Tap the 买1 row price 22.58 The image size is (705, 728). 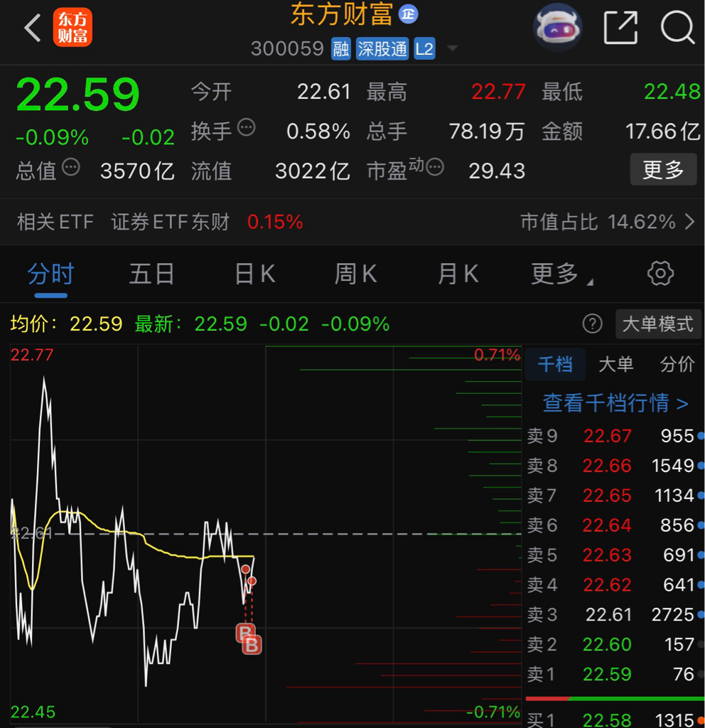[607, 719]
